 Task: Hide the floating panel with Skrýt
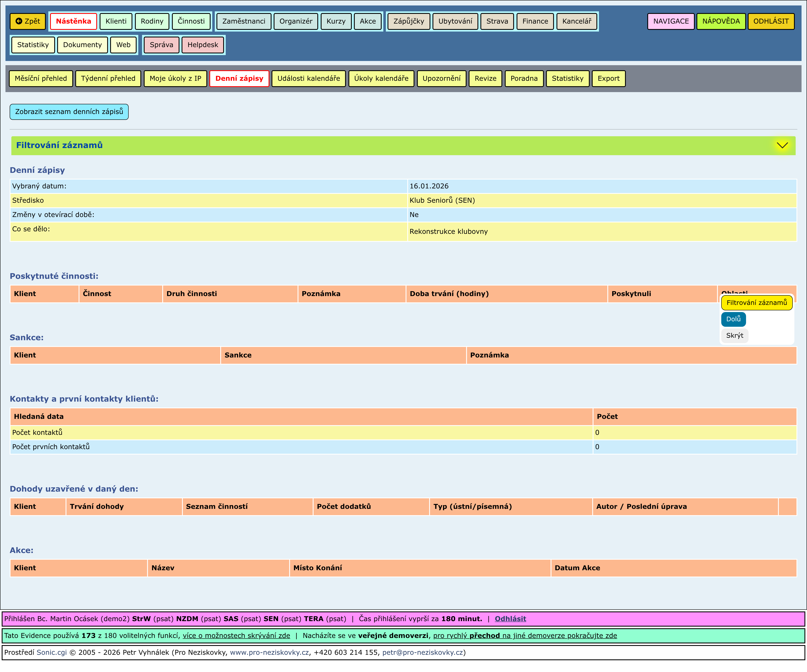pos(734,336)
